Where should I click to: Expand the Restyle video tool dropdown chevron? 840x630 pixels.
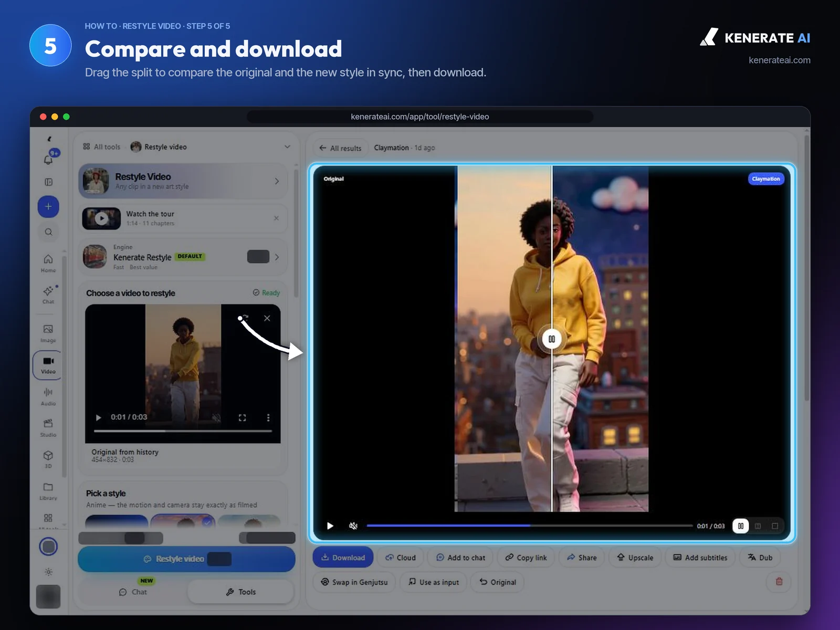pos(287,147)
